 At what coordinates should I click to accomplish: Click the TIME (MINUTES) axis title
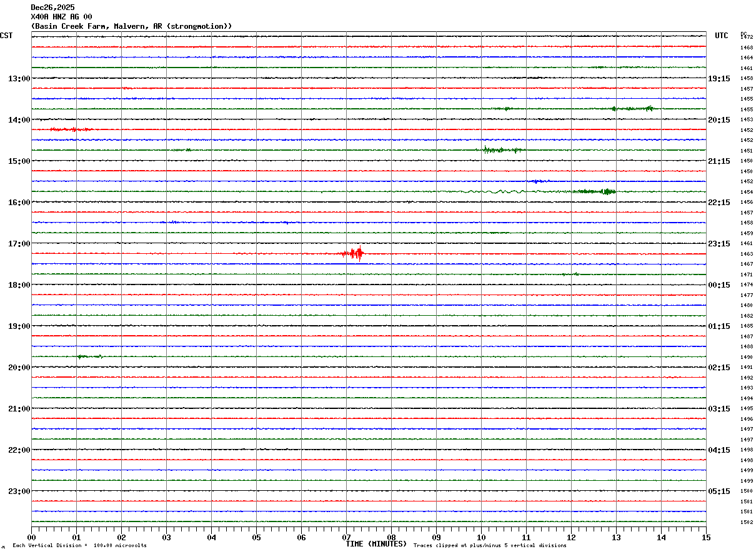pyautogui.click(x=376, y=544)
